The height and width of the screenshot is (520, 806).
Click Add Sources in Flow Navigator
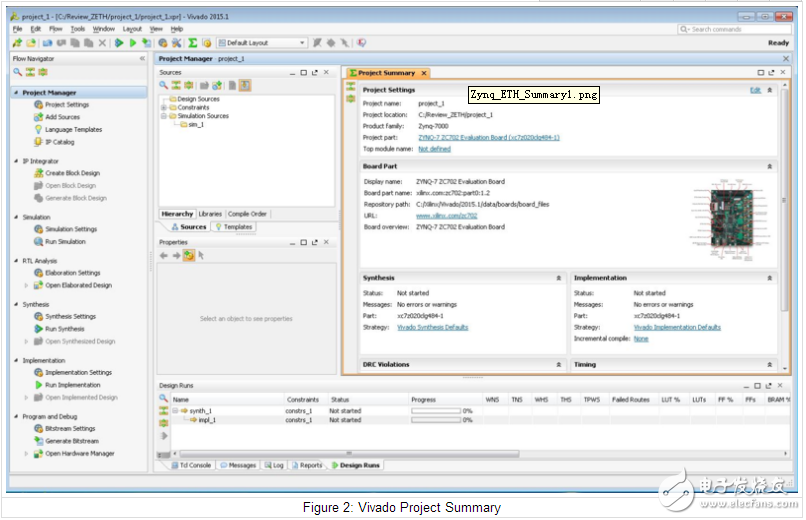(x=62, y=117)
